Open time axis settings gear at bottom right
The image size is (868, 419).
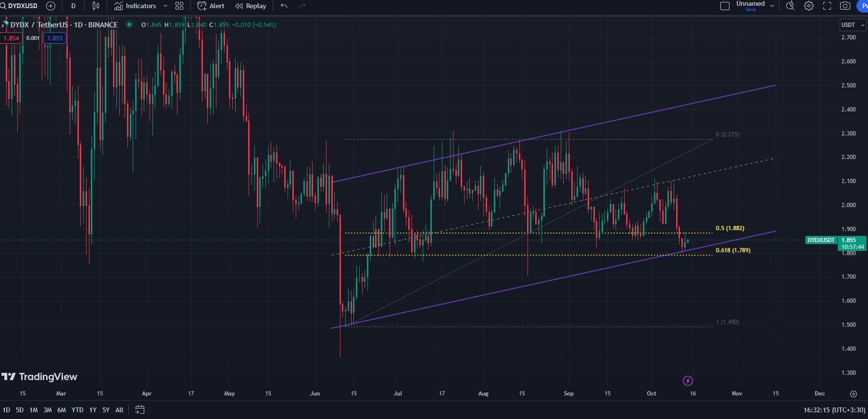[854, 394]
